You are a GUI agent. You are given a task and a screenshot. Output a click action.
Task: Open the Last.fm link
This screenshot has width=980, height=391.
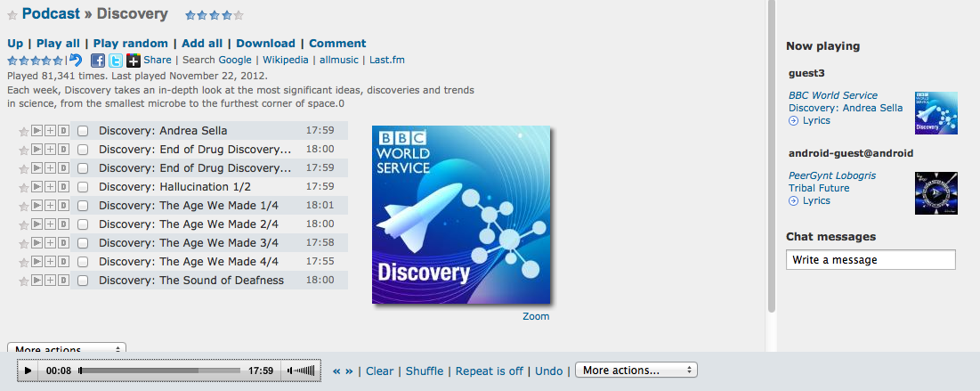tap(387, 60)
